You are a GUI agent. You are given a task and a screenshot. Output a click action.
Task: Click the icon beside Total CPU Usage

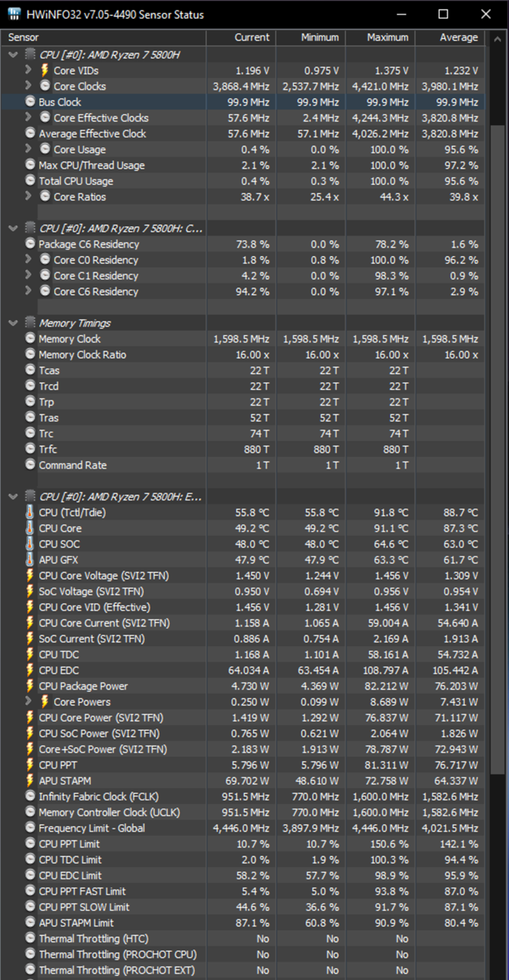click(30, 181)
